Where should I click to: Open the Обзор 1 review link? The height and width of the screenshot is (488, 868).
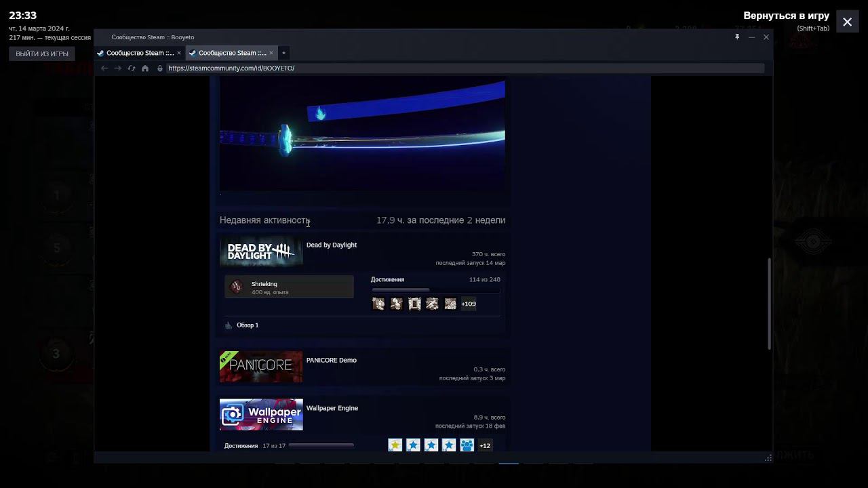(x=248, y=325)
